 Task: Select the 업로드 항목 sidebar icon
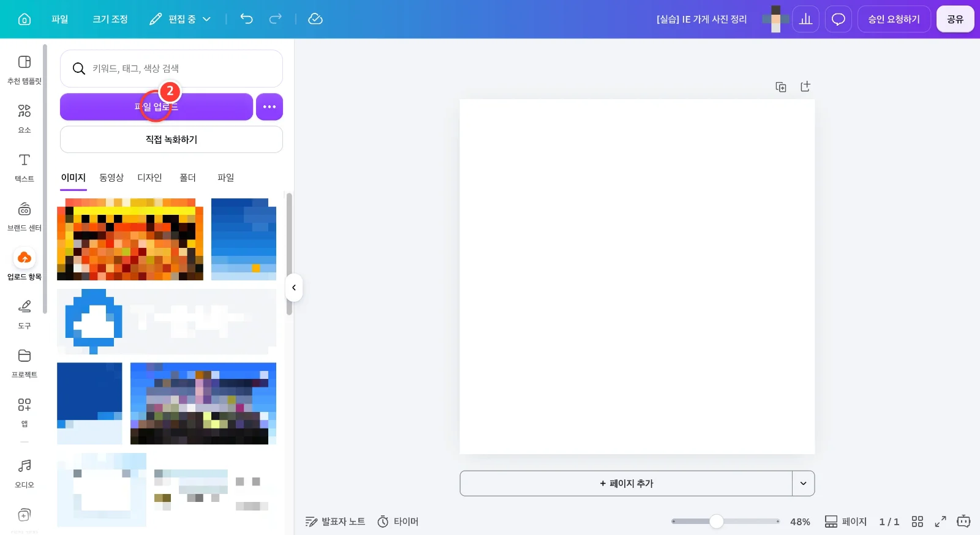(x=24, y=264)
